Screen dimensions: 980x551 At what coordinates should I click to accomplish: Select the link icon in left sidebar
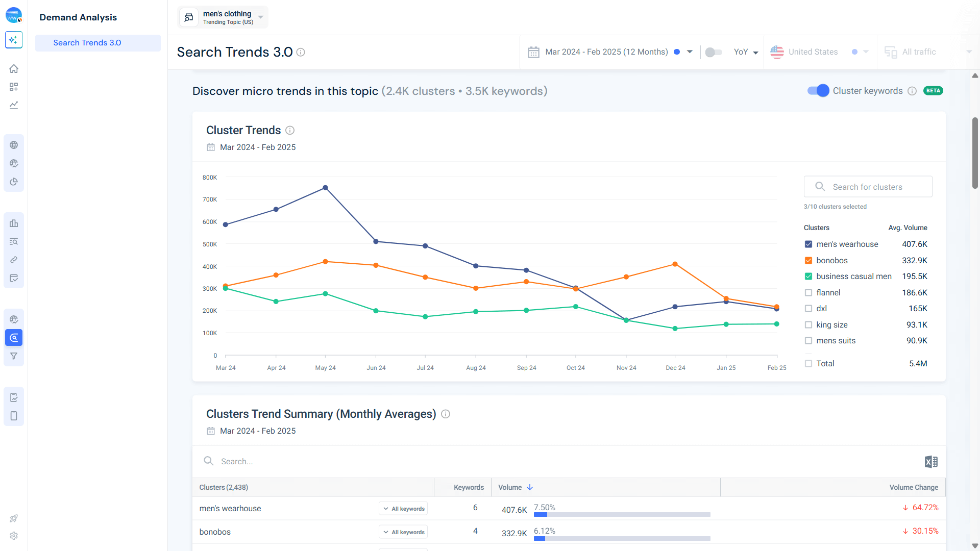14,260
